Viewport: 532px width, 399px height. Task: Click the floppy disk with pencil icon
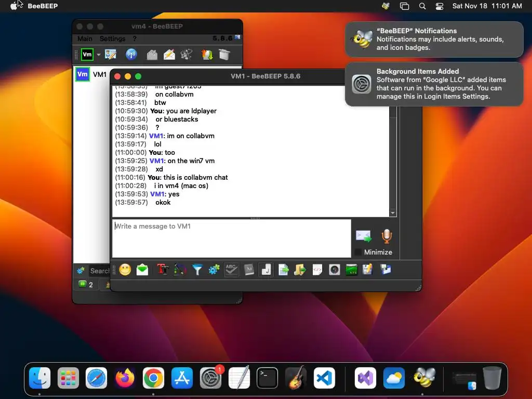[367, 270]
